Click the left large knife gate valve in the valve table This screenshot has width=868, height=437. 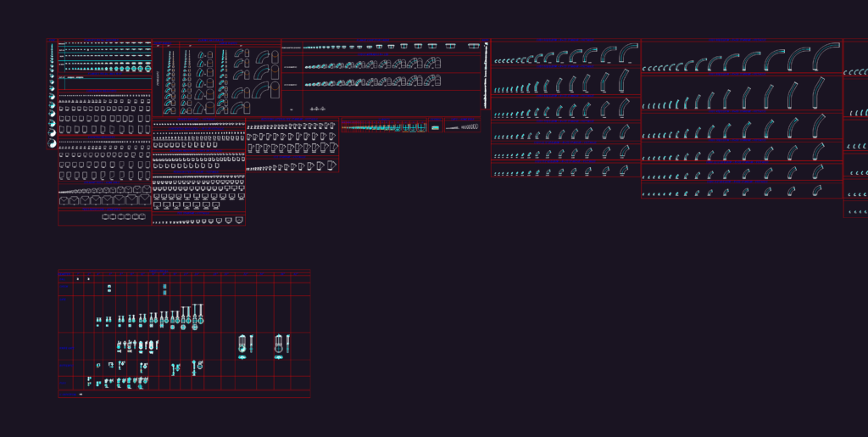242,344
